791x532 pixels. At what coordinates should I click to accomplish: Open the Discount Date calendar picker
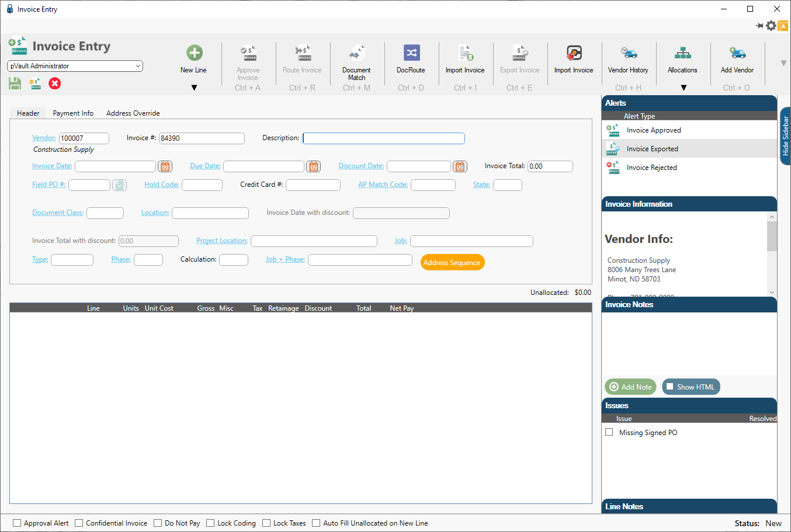(x=460, y=166)
